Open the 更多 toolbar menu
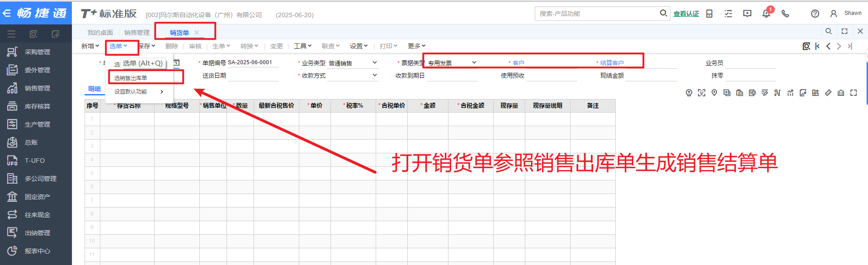Viewport: 868px width, 265px height. (416, 46)
